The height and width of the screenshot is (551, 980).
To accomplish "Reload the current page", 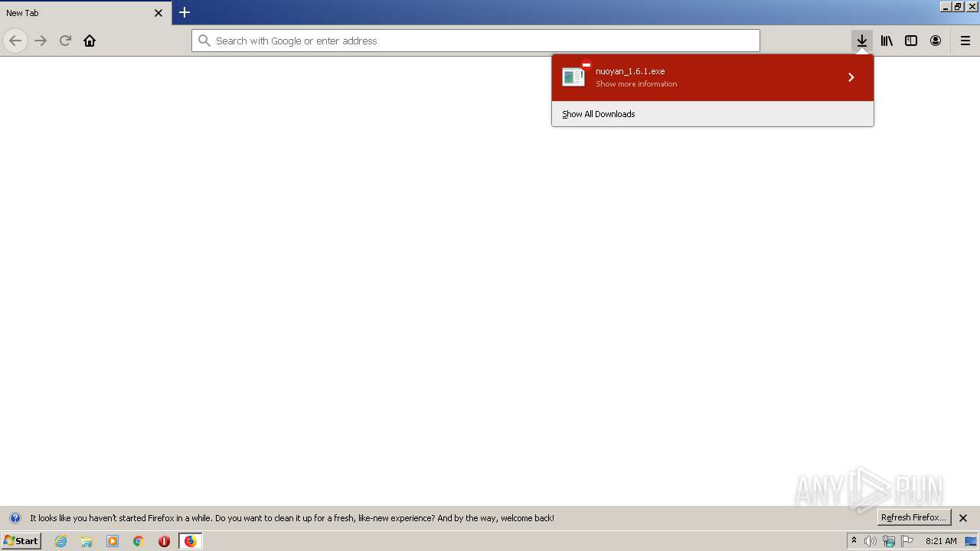I will point(65,41).
